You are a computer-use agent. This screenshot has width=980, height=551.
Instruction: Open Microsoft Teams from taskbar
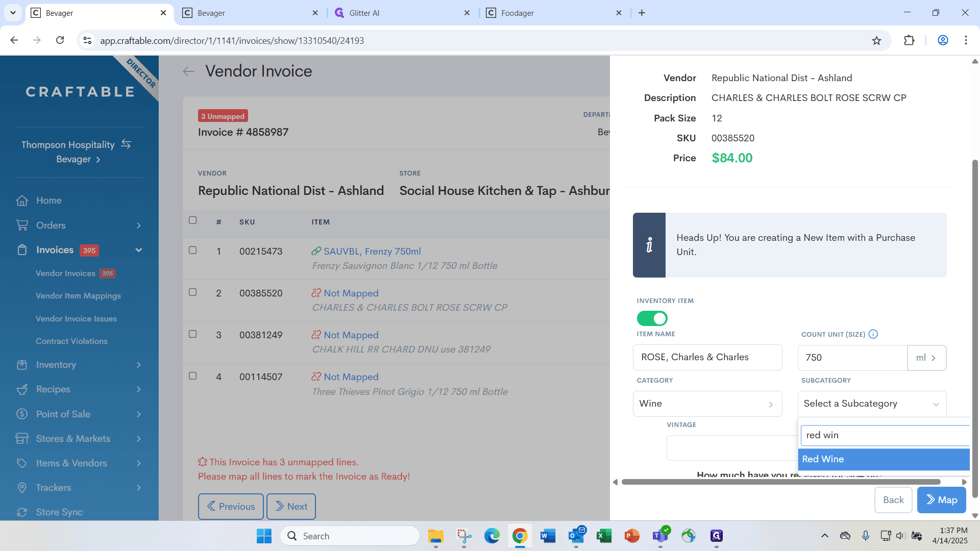660,536
